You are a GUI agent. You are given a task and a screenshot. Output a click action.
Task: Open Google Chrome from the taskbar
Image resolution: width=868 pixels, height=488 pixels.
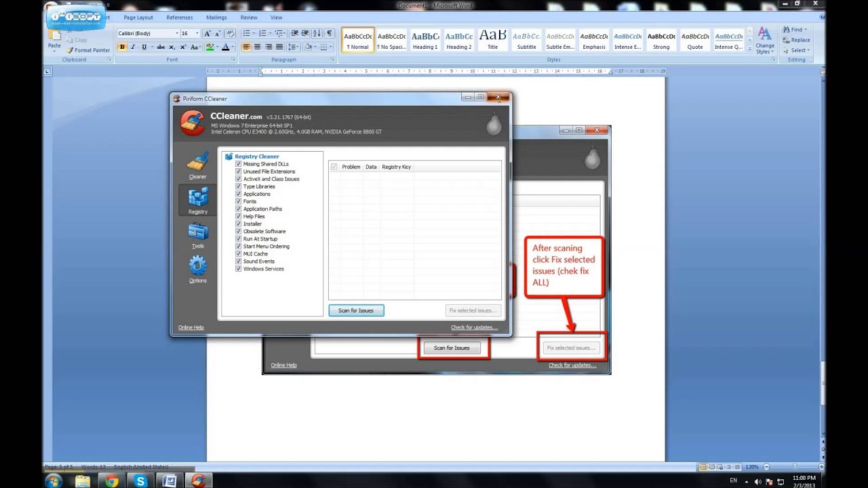point(112,481)
